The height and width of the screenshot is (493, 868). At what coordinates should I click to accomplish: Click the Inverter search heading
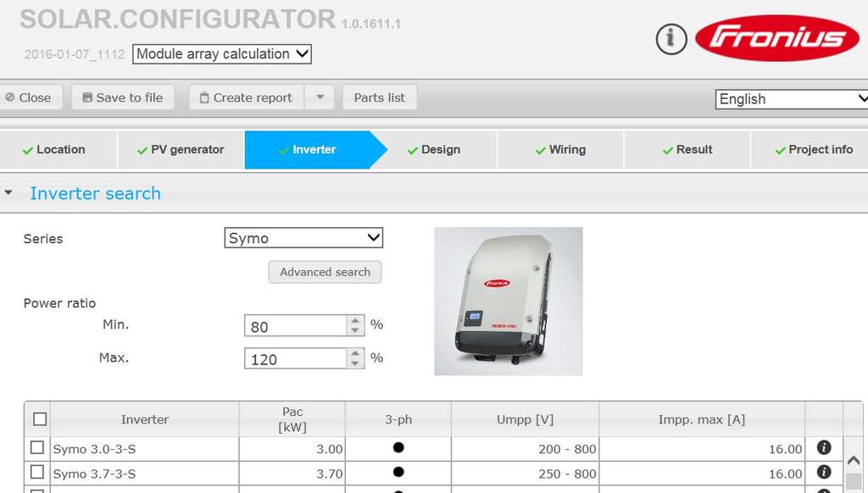coord(95,194)
